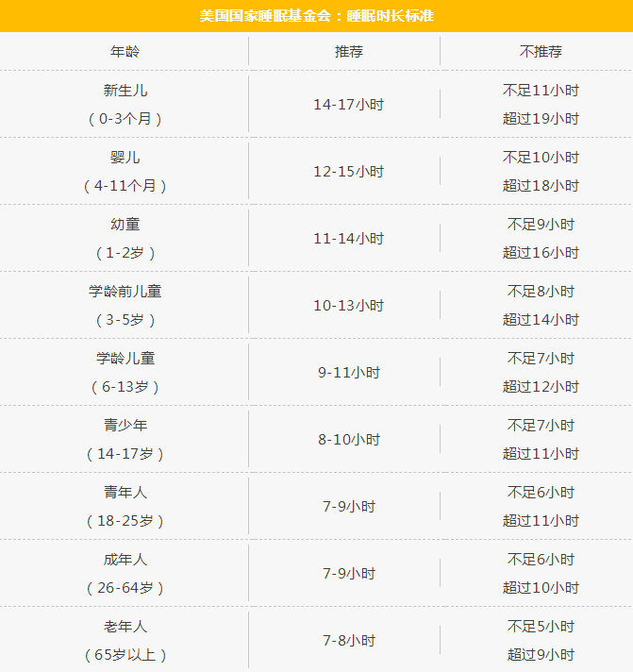Click 不足7小时 in the 学龄儿童 row

pos(541,359)
